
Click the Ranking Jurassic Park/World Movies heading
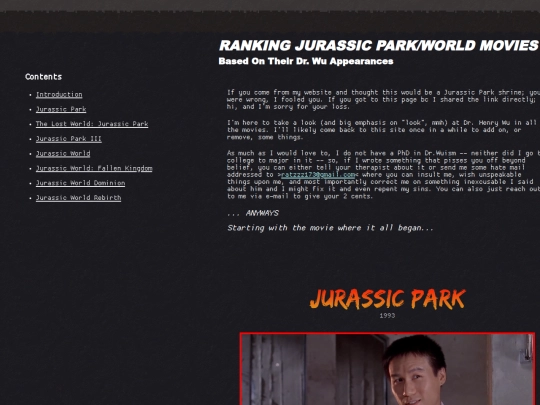(x=379, y=45)
